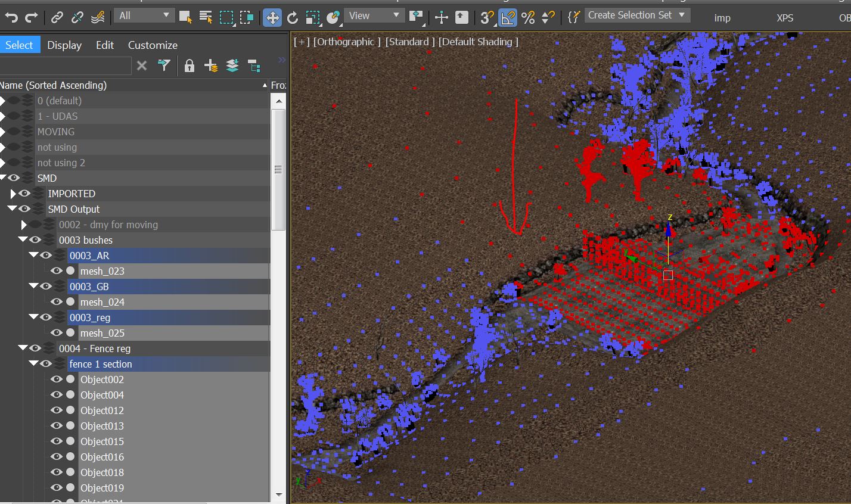Click the [Default Shading] viewport label
851x504 pixels.
click(479, 42)
